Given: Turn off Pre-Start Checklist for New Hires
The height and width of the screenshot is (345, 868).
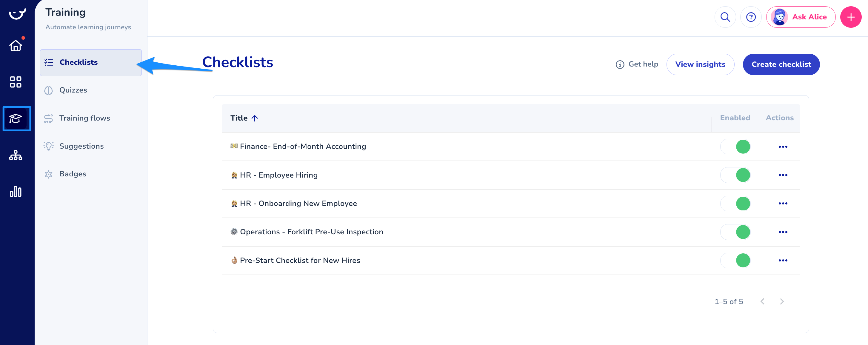Looking at the screenshot, I should 735,261.
